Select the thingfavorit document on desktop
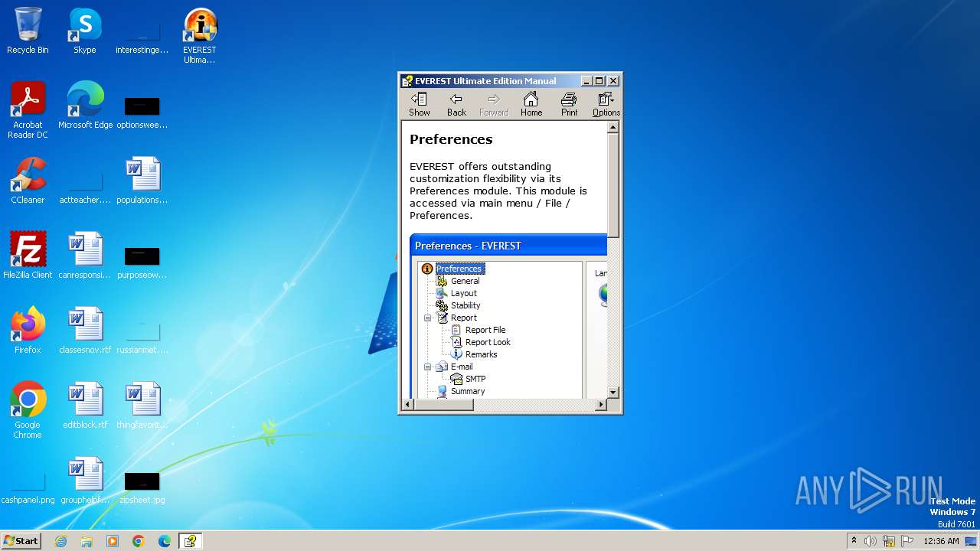 (x=142, y=406)
